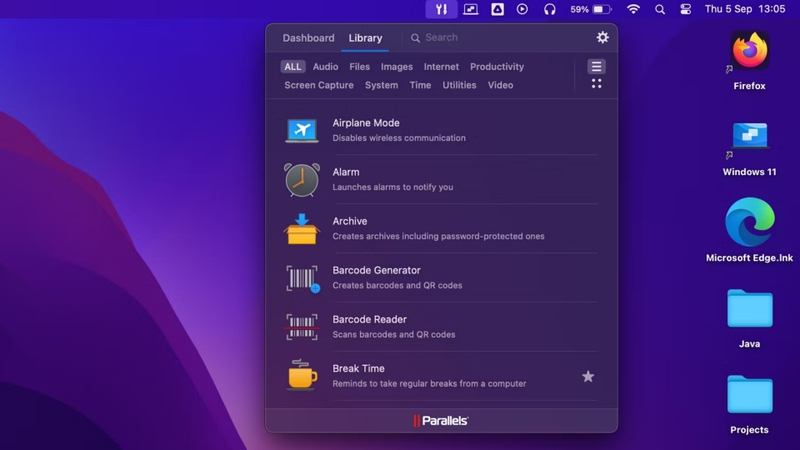Open Spotlight search in menu bar
Viewport: 800px width, 450px height.
click(660, 9)
